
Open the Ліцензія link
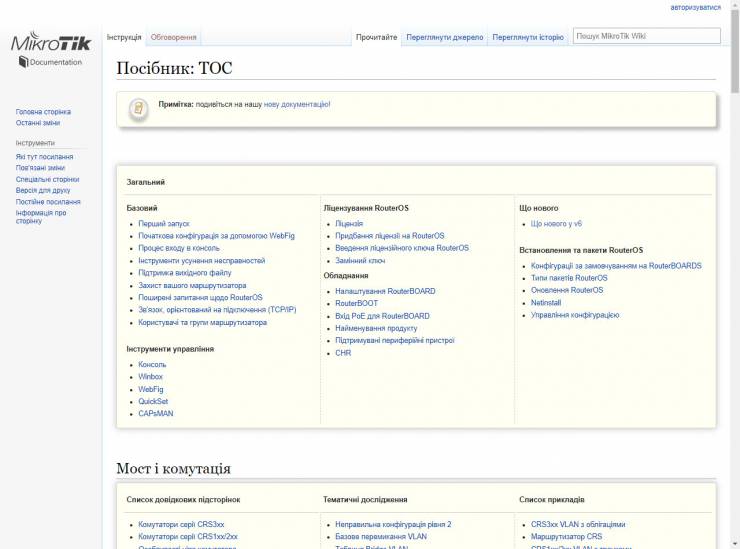point(349,224)
